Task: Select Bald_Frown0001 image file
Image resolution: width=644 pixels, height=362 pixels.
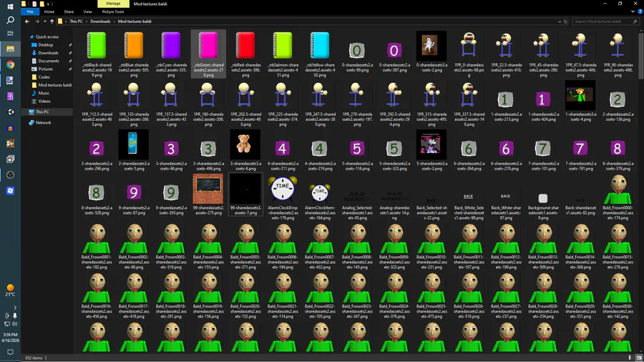Action: pos(97,247)
